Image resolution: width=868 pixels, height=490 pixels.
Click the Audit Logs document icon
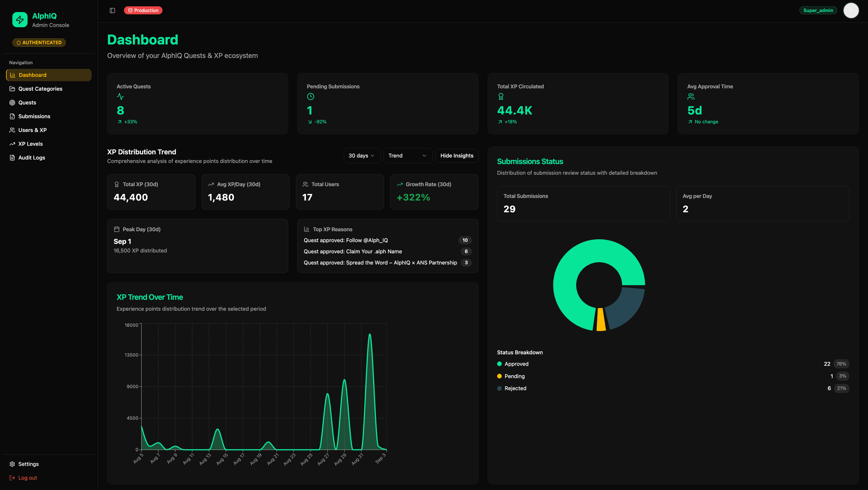[12, 157]
